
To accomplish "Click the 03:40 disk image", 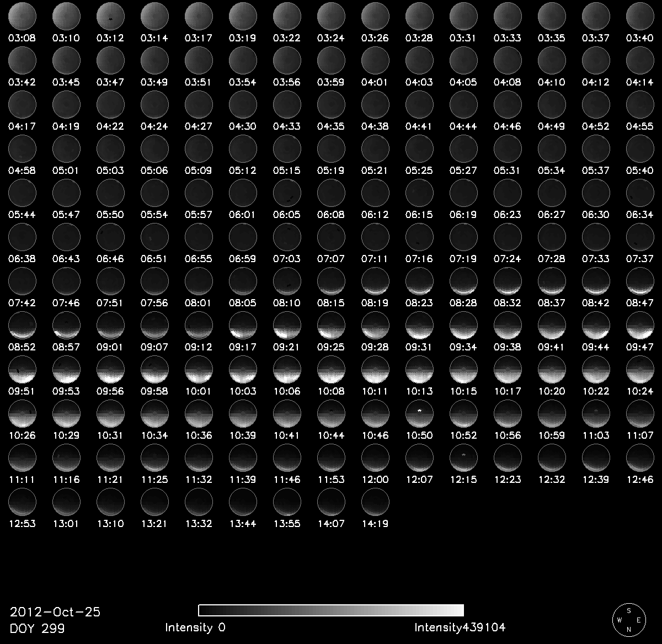I will coord(640,16).
